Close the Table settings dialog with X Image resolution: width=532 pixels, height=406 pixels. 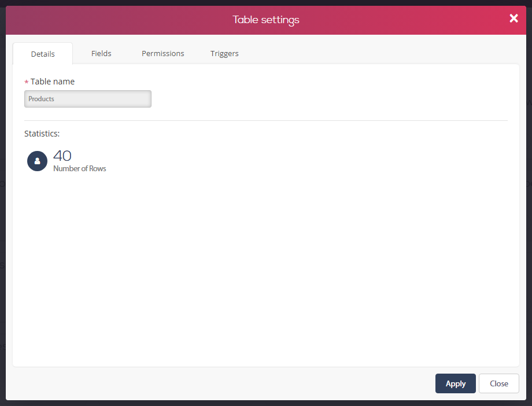point(513,19)
